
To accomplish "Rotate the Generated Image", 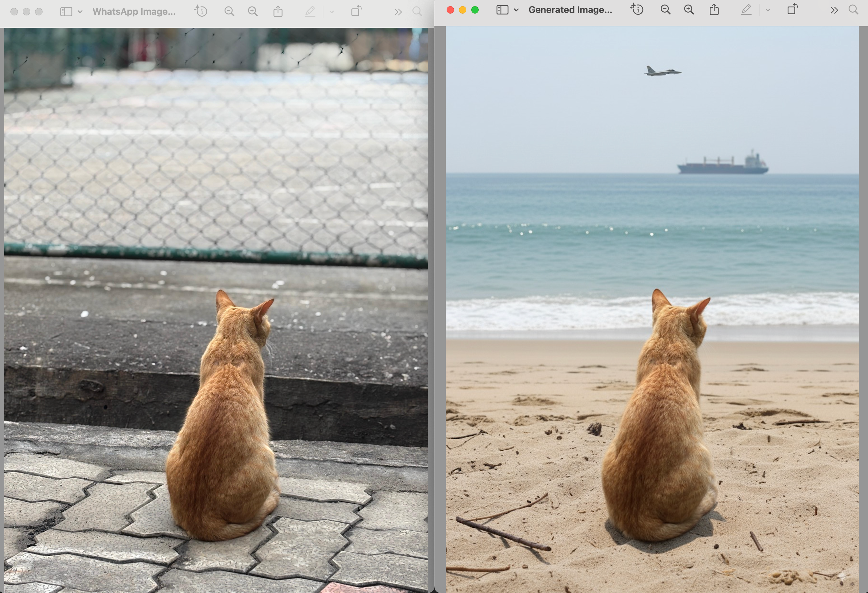I will 792,9.
